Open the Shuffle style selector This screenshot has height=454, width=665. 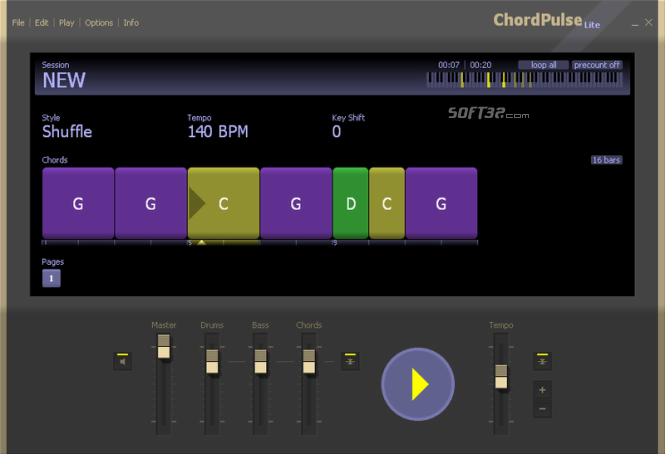(x=67, y=132)
